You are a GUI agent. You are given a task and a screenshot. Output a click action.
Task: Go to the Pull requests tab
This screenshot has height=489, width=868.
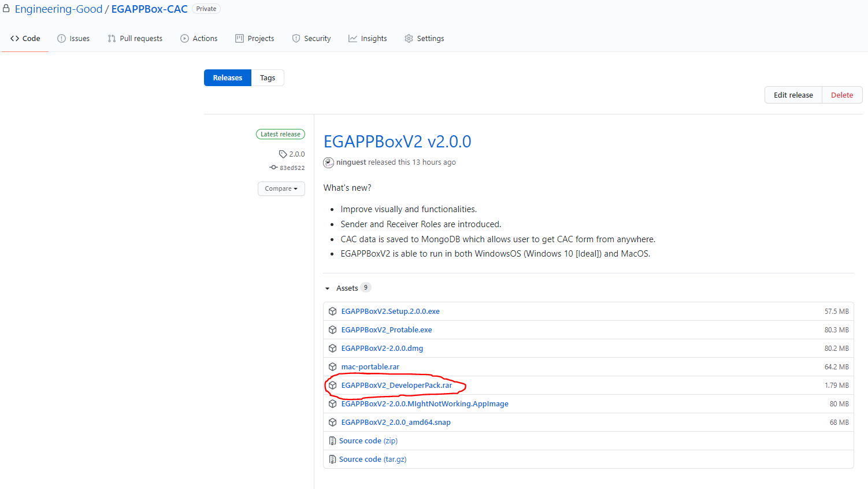click(135, 39)
